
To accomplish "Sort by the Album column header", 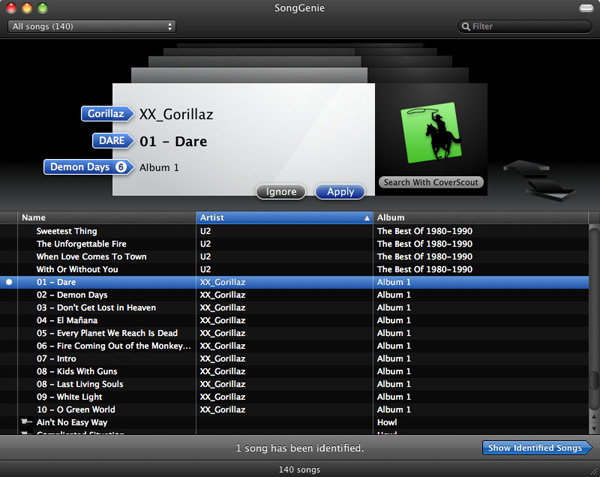I will coord(481,218).
